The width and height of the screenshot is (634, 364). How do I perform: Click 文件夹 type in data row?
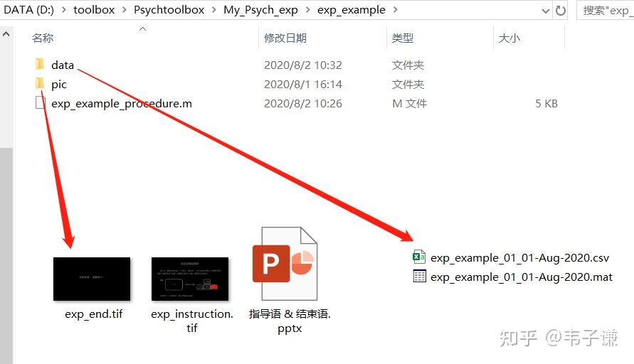click(x=408, y=65)
